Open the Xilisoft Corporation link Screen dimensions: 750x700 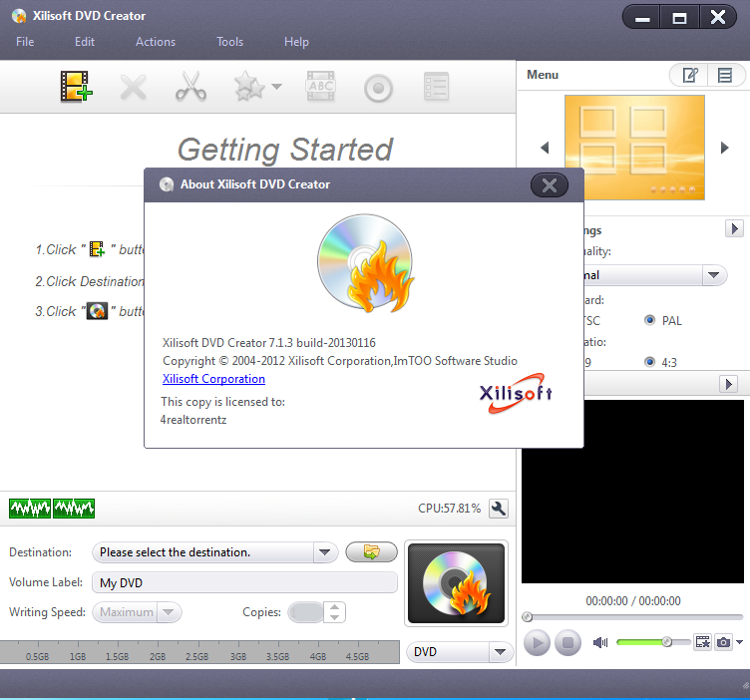coord(213,379)
